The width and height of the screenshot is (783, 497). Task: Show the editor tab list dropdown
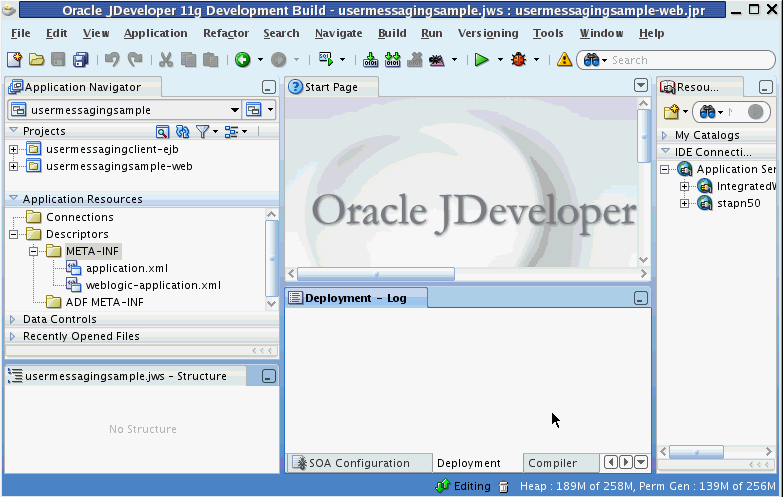click(641, 85)
